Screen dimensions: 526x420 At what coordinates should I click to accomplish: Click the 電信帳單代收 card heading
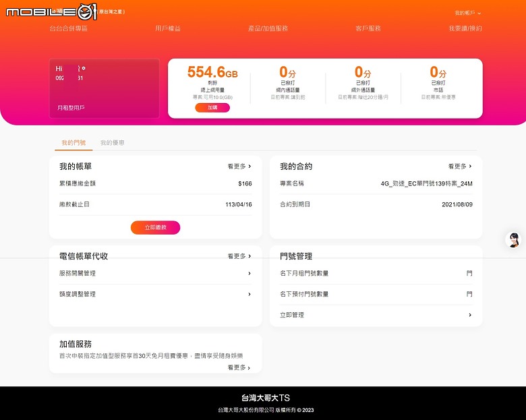[84, 256]
